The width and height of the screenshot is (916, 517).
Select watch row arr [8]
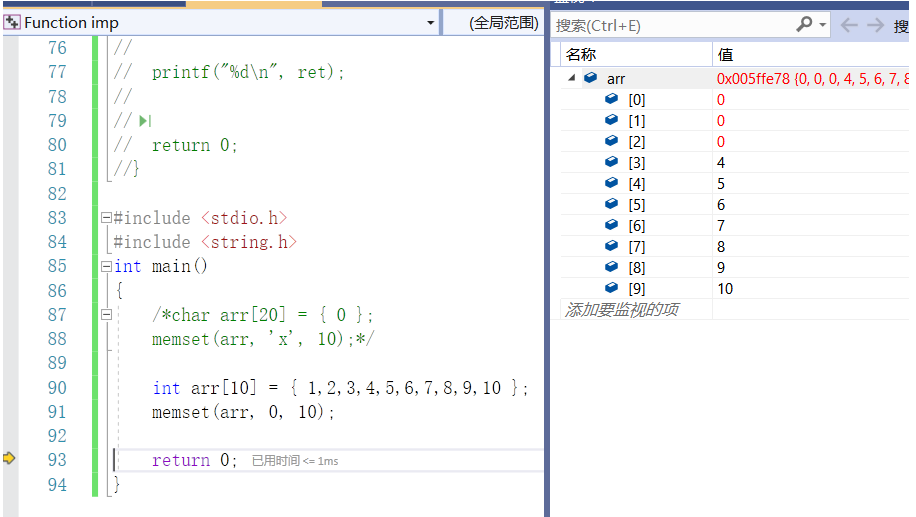coord(735,268)
